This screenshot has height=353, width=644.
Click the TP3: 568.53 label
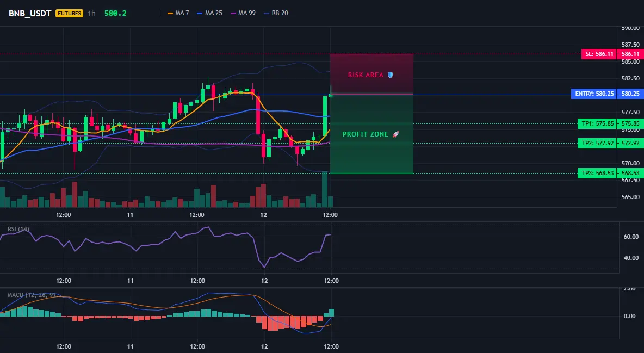pyautogui.click(x=598, y=173)
